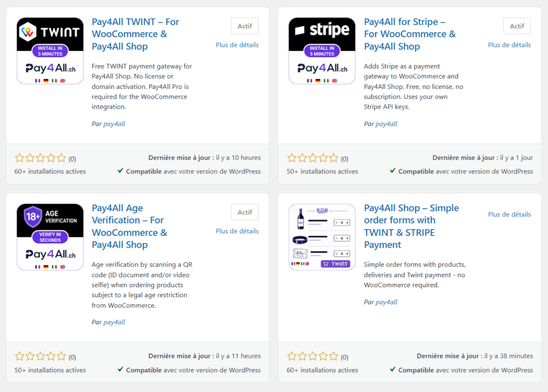Open Plus de détails for Stripe plugin
The width and height of the screenshot is (548, 392).
[509, 45]
